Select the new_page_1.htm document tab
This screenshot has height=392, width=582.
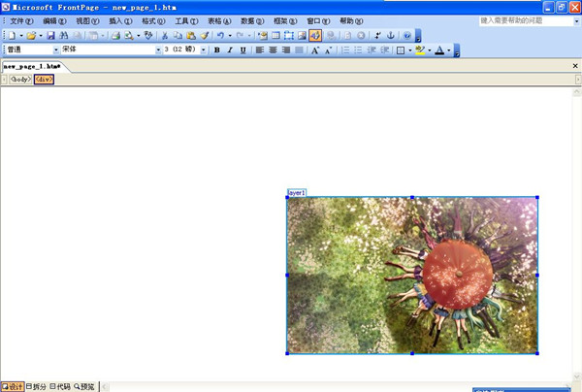pyautogui.click(x=33, y=66)
